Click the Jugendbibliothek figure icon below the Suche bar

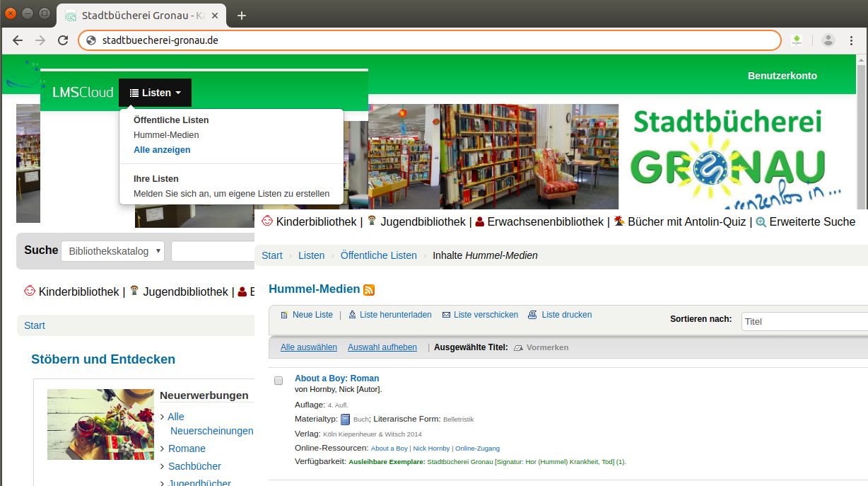point(134,291)
